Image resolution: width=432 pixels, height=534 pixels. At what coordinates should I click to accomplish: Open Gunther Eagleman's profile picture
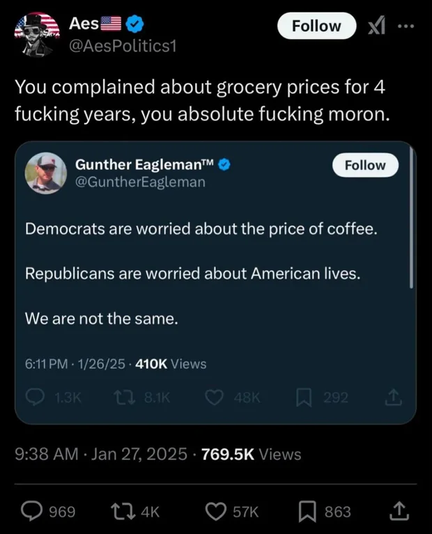point(46,173)
